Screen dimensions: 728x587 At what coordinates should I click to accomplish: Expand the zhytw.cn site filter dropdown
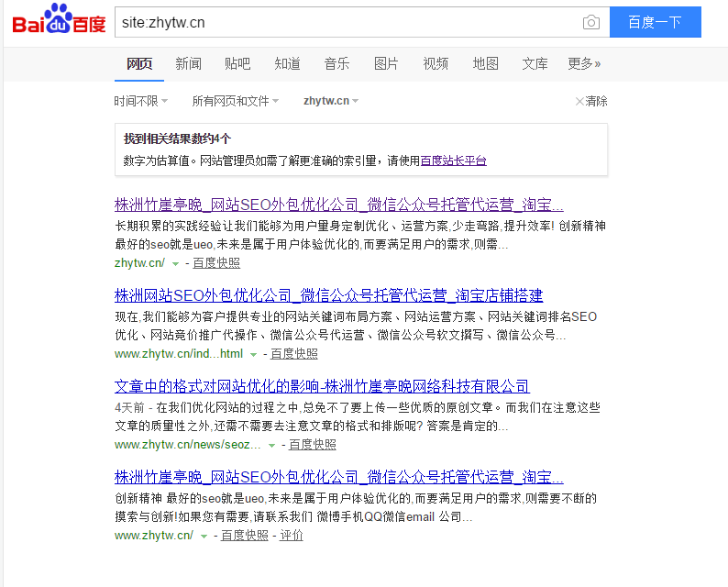tap(331, 101)
